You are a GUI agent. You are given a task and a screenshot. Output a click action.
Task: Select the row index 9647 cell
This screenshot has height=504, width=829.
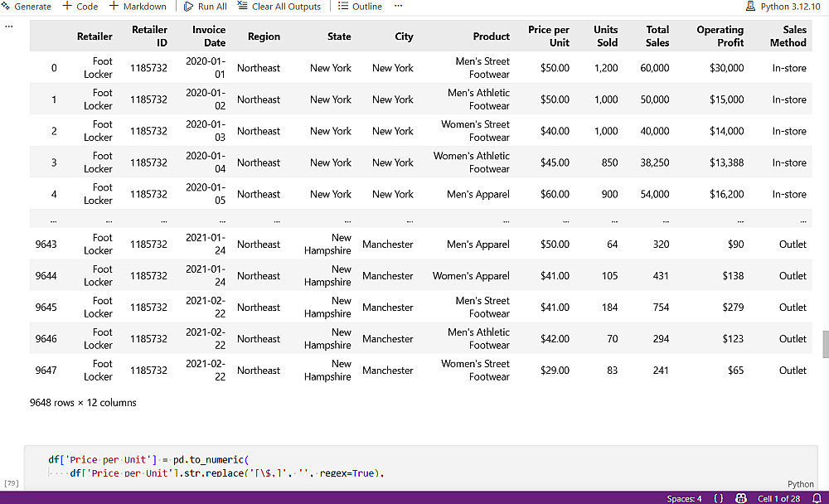pos(46,371)
